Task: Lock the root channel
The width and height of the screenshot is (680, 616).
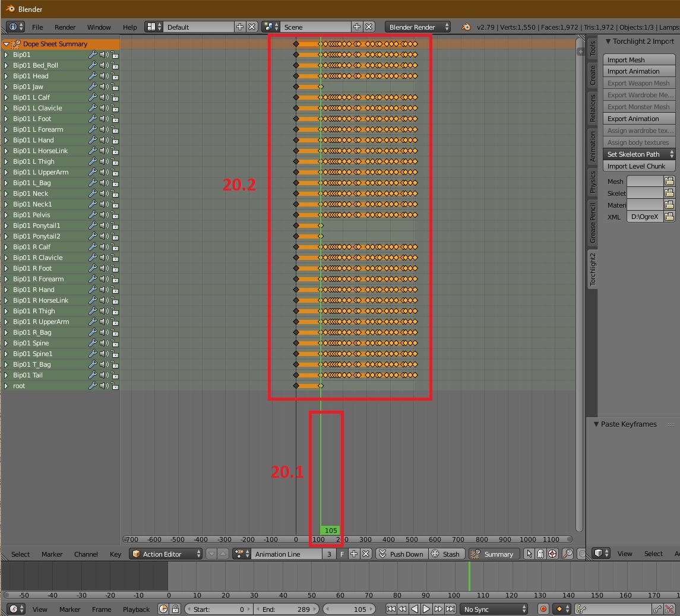Action: 115,386
